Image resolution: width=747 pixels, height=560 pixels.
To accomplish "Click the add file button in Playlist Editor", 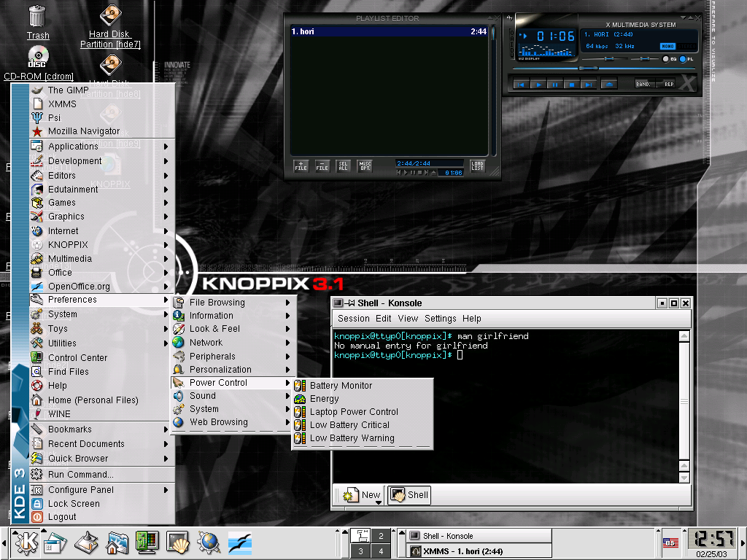I will (301, 166).
